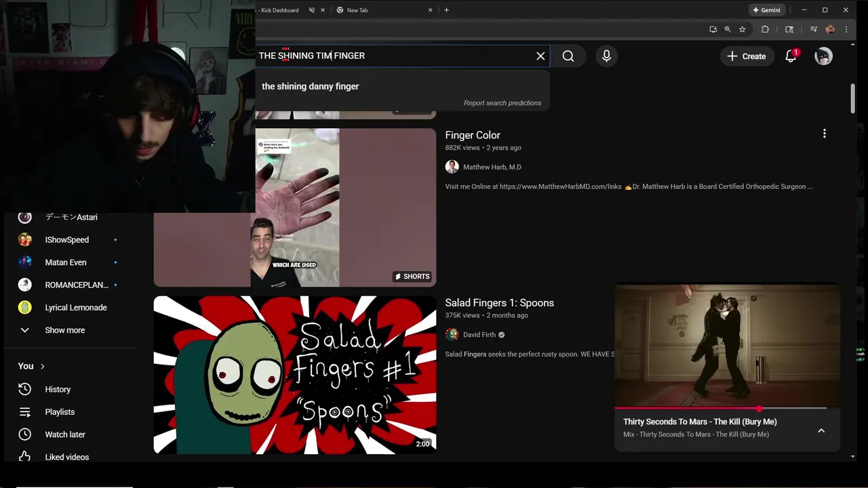Open History in the sidebar
868x488 pixels.
tap(70, 389)
